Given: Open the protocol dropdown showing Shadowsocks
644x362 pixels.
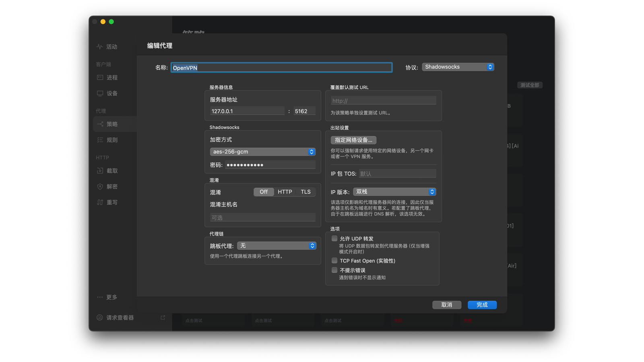Looking at the screenshot, I should click(x=458, y=67).
